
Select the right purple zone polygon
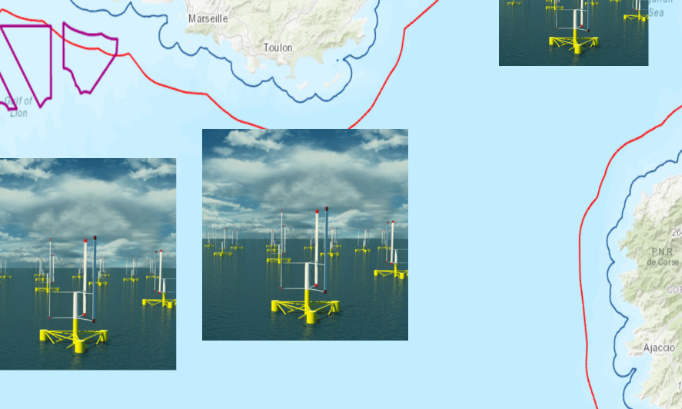[x=89, y=58]
